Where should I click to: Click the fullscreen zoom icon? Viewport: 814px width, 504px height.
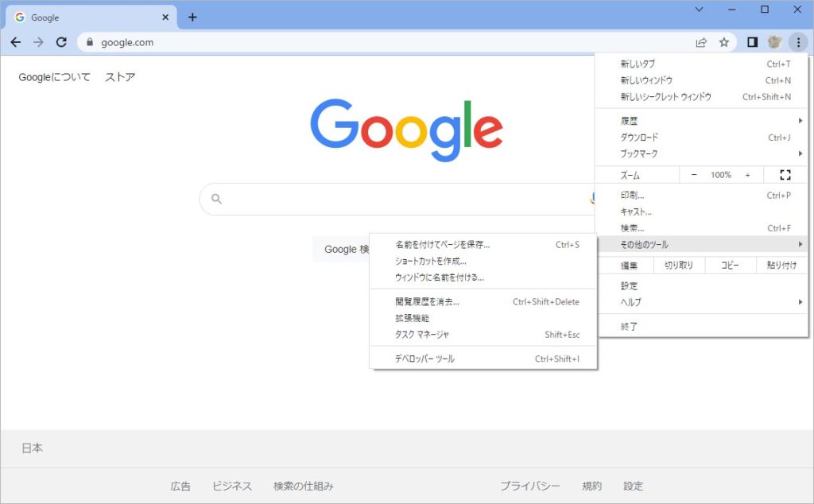click(x=785, y=175)
